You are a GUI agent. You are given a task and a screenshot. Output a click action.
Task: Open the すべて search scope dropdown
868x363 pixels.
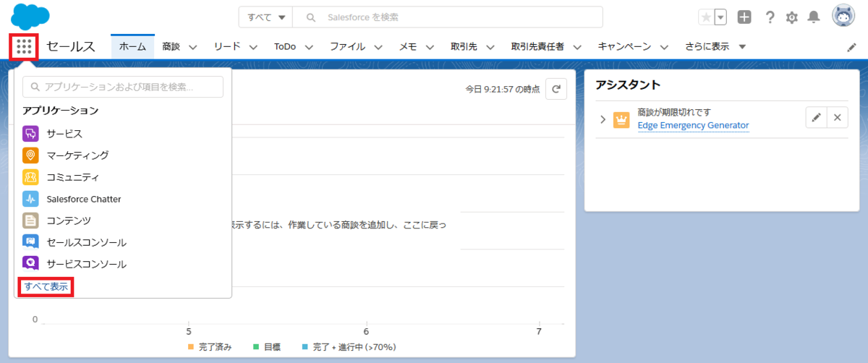267,17
